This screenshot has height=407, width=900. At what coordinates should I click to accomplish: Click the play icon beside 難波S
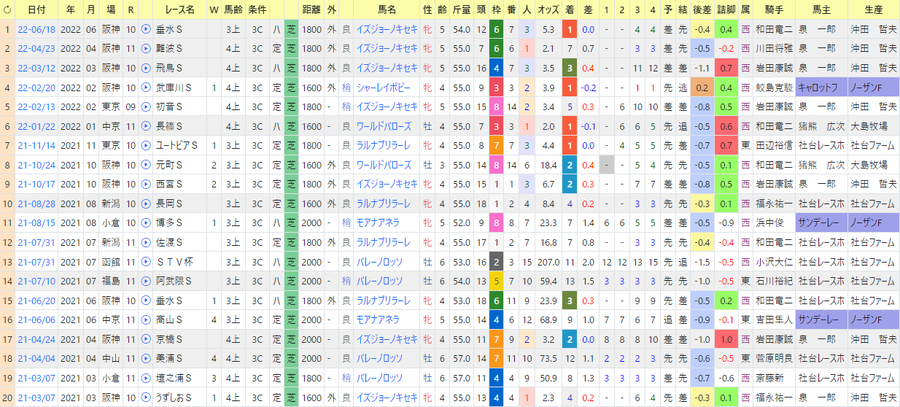pyautogui.click(x=145, y=49)
